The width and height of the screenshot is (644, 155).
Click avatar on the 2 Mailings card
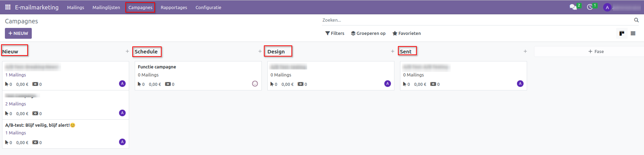click(122, 113)
